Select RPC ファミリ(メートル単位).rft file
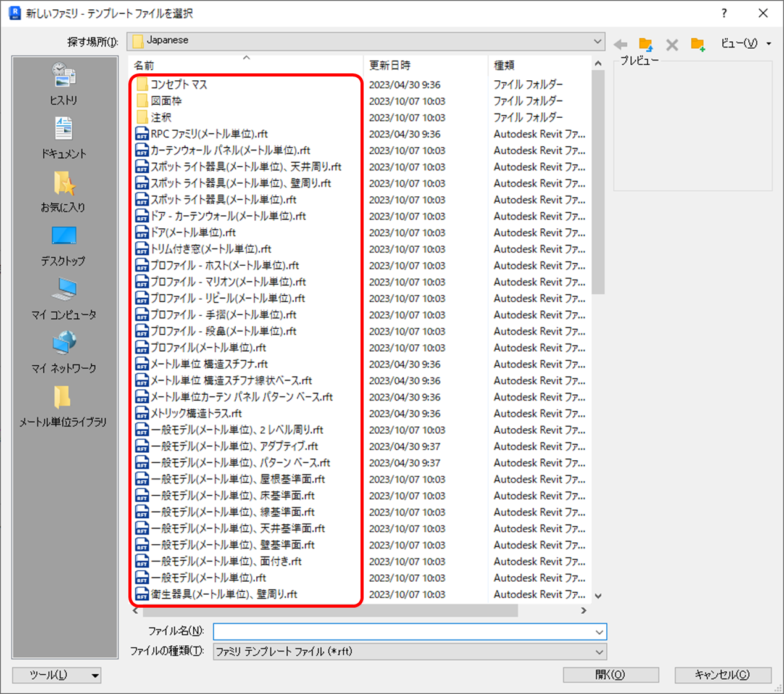 (202, 134)
